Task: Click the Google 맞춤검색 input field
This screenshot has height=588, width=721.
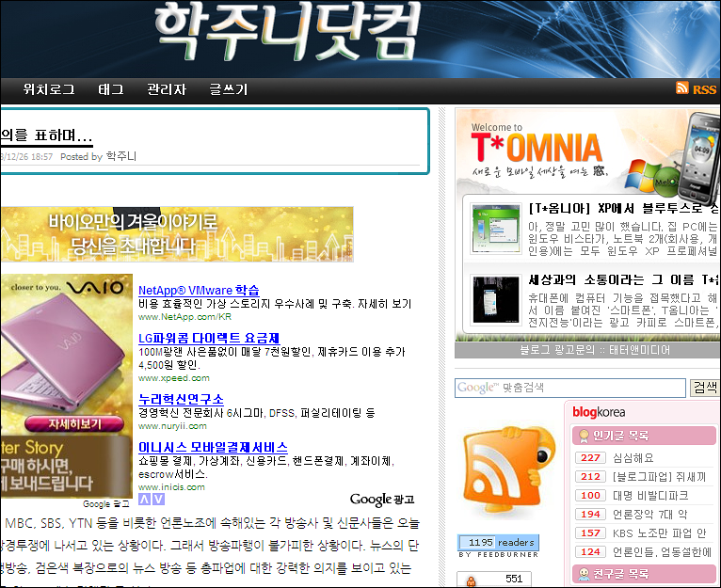Action: 570,388
